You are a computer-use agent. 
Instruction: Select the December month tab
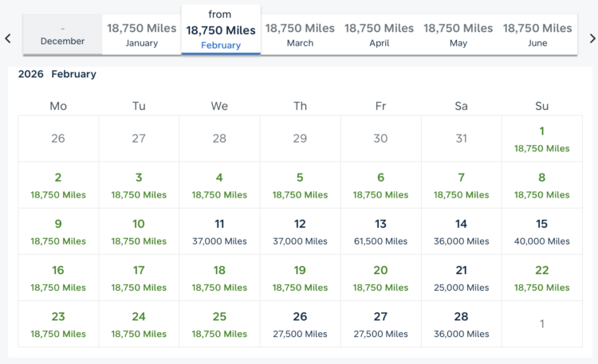pyautogui.click(x=62, y=34)
